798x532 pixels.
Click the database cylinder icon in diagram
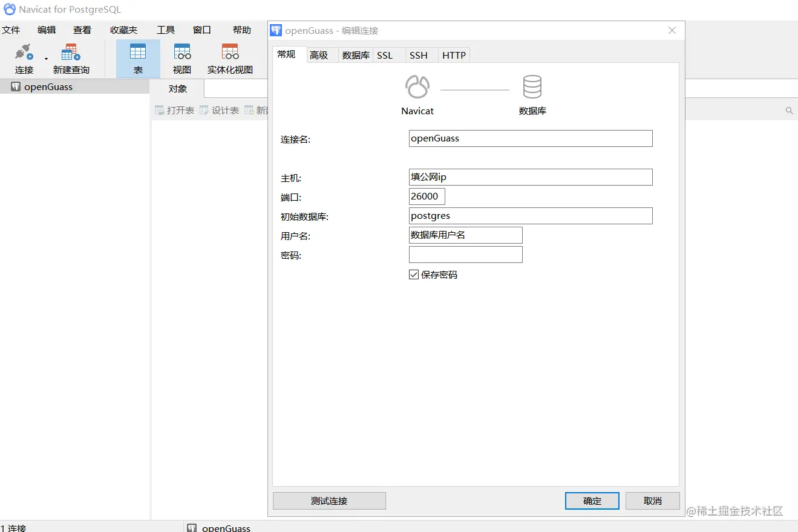point(532,87)
